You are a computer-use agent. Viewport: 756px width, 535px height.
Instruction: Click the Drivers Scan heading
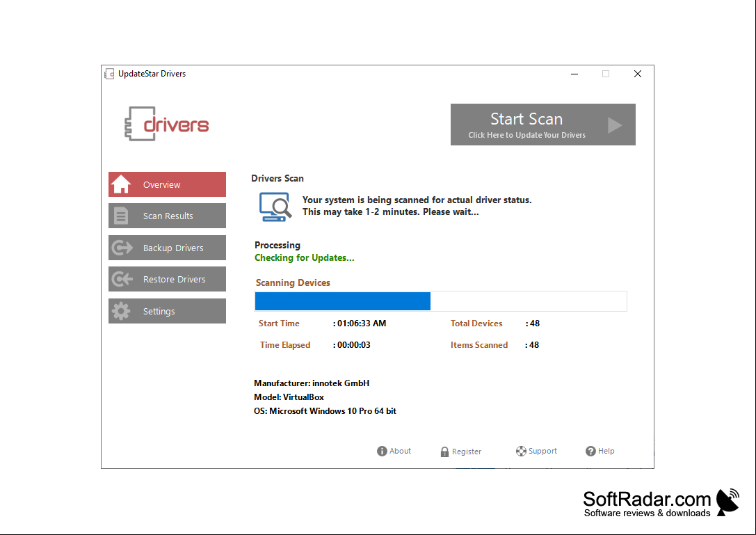278,178
